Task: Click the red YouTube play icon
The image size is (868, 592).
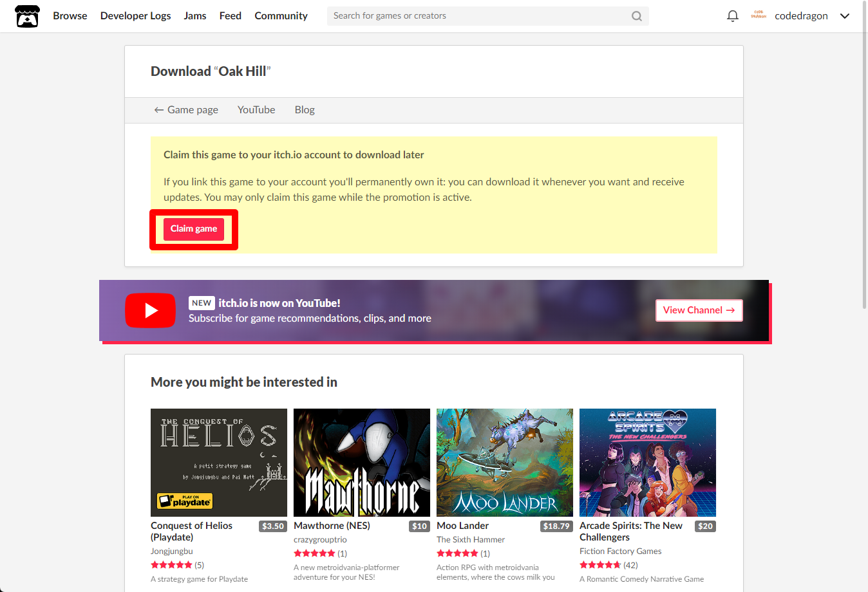Action: [150, 310]
